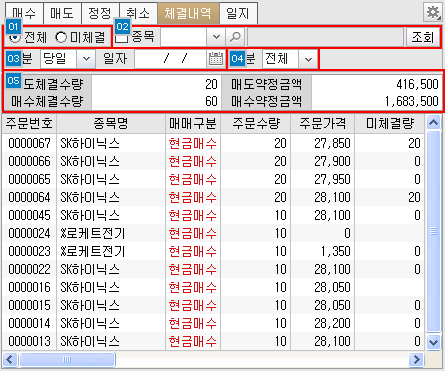Screen dimensions: 445x371
Task: Click SK하이닉스 in row 0000045
Action: (90, 215)
